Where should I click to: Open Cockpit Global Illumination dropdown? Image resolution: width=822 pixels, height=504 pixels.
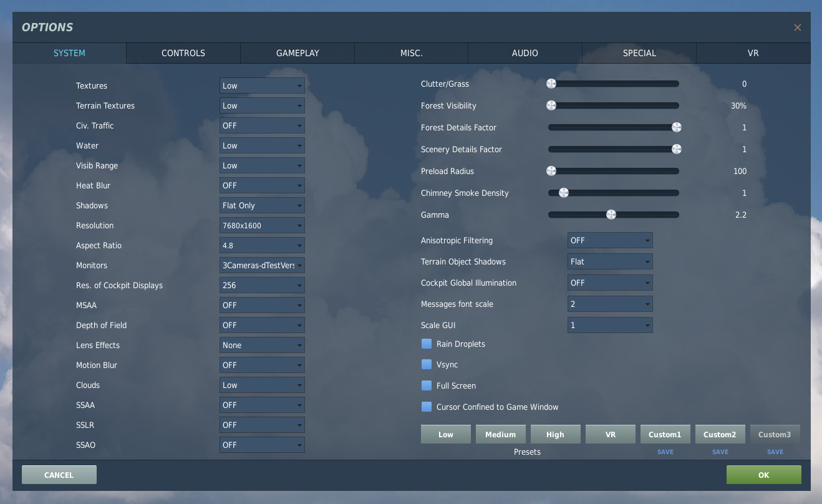610,283
